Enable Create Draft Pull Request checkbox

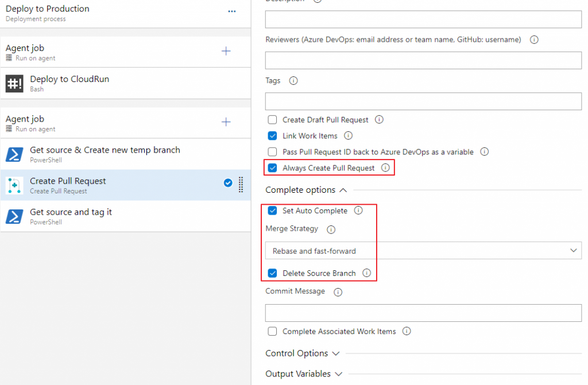[x=272, y=119]
